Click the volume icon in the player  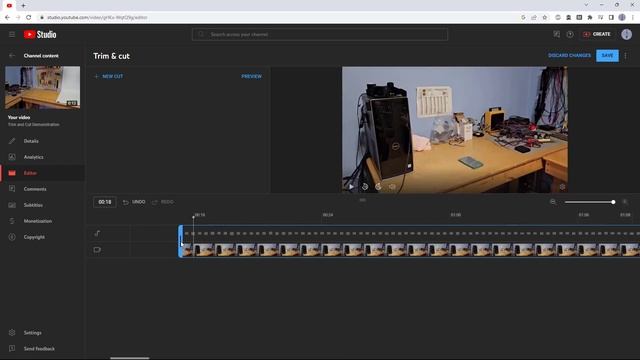(392, 187)
